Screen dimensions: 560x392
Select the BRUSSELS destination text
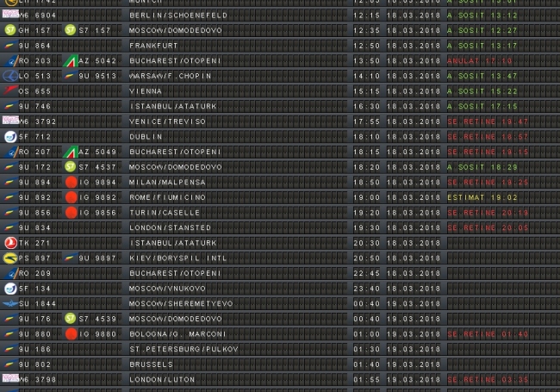(x=151, y=364)
